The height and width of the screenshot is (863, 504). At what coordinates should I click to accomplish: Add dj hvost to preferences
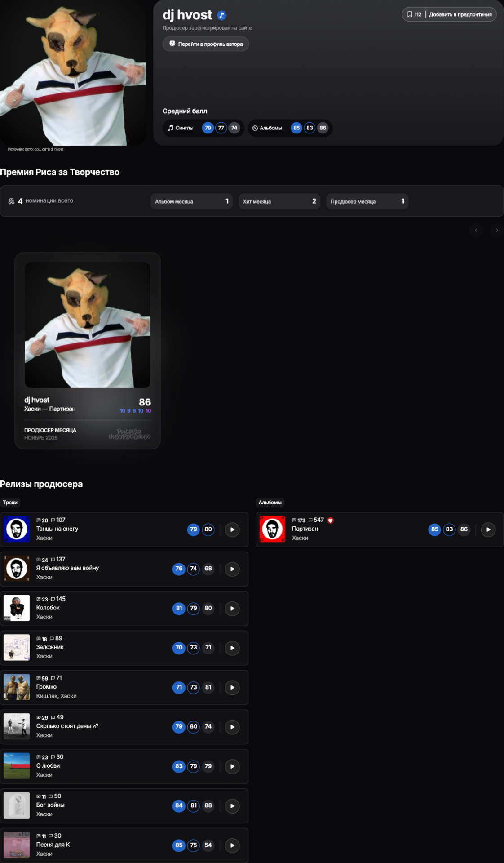pyautogui.click(x=460, y=14)
